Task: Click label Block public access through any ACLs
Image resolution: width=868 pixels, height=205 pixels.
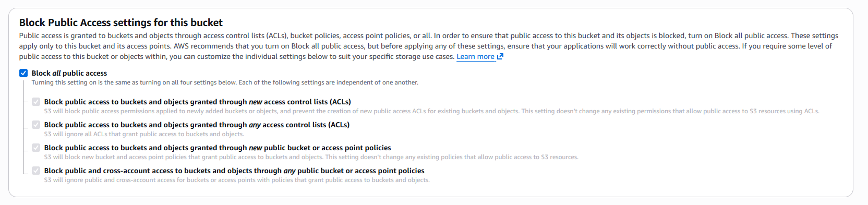Action: [x=197, y=125]
